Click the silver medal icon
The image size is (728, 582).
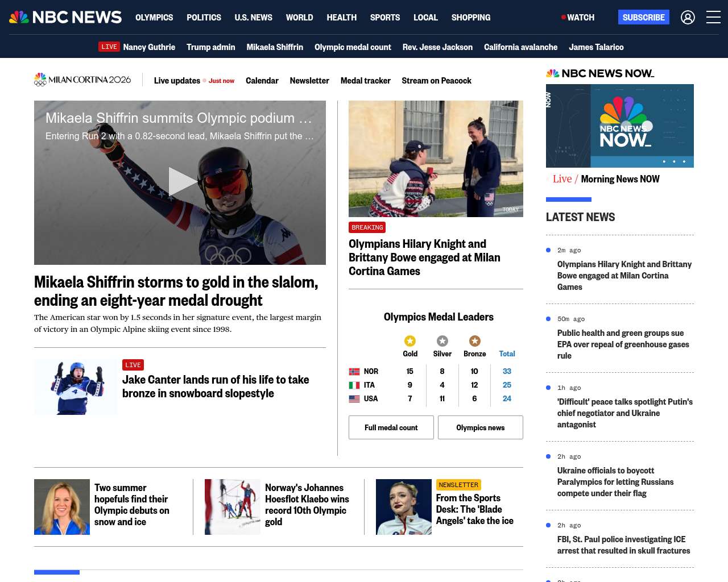pyautogui.click(x=442, y=341)
